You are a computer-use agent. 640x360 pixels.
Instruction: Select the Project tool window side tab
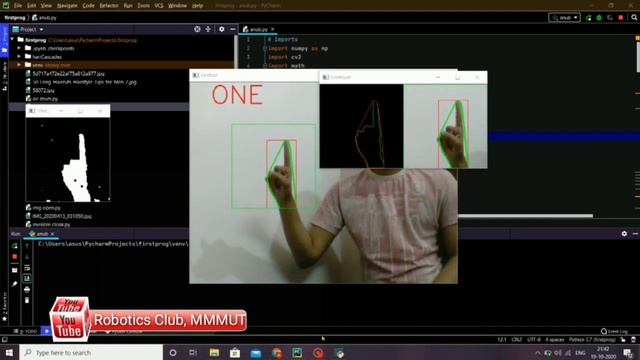pyautogui.click(x=4, y=41)
